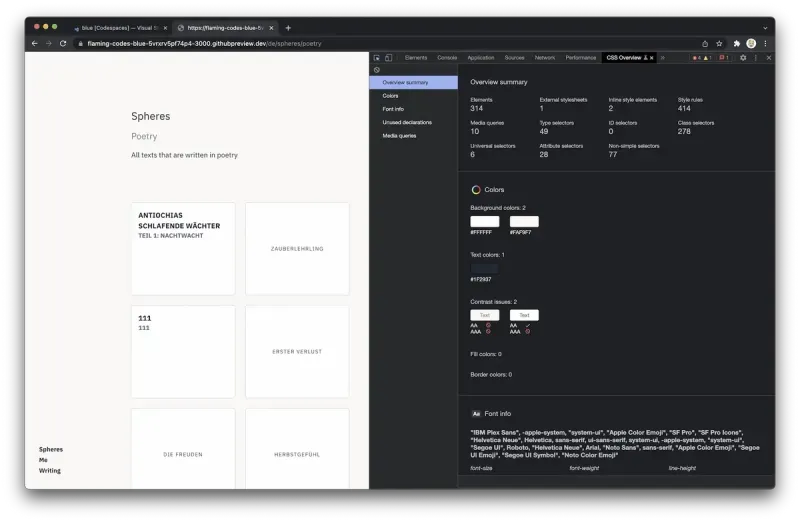Go back in browser history

tap(35, 43)
